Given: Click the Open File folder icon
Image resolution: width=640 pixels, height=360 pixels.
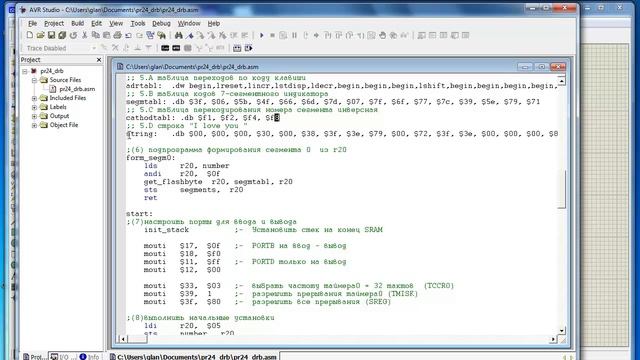Looking at the screenshot, I should (x=40, y=36).
